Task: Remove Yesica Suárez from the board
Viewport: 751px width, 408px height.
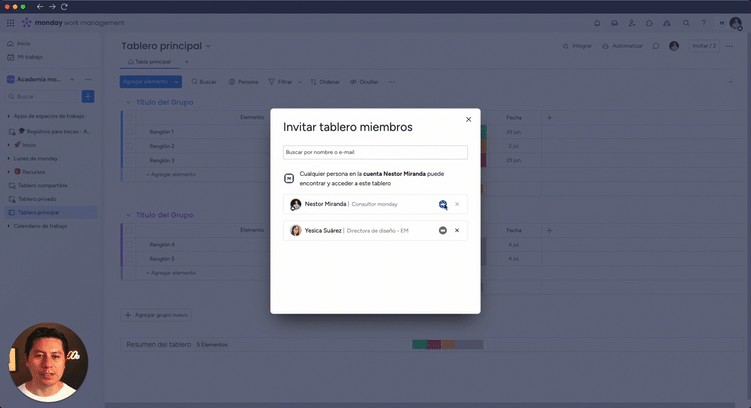Action: [x=457, y=230]
